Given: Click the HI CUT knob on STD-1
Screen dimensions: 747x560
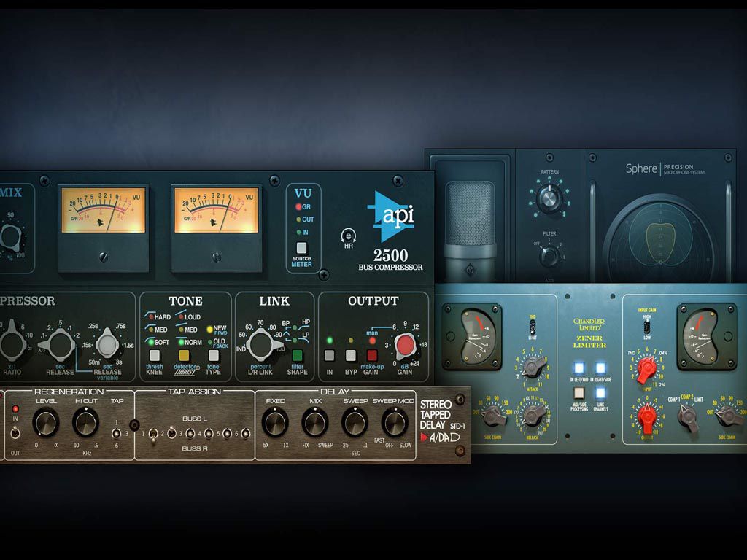Looking at the screenshot, I should [x=86, y=422].
